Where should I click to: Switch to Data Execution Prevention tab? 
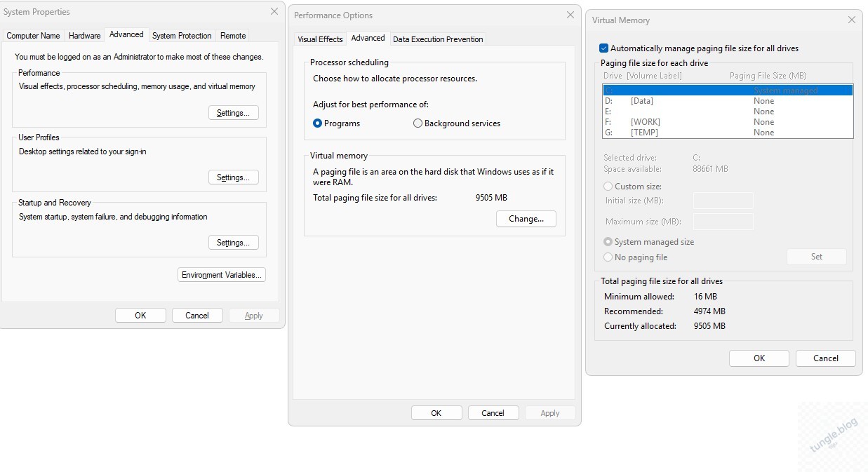pyautogui.click(x=438, y=39)
